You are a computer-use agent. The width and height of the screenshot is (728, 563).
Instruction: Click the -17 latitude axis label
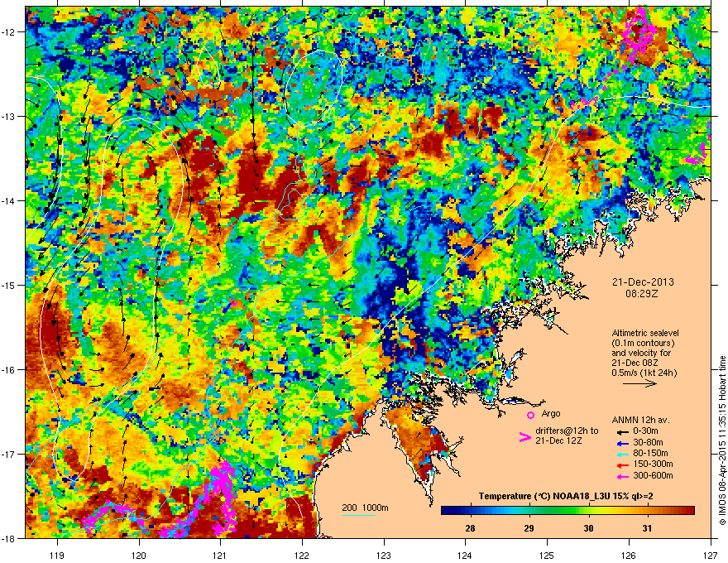pyautogui.click(x=8, y=454)
